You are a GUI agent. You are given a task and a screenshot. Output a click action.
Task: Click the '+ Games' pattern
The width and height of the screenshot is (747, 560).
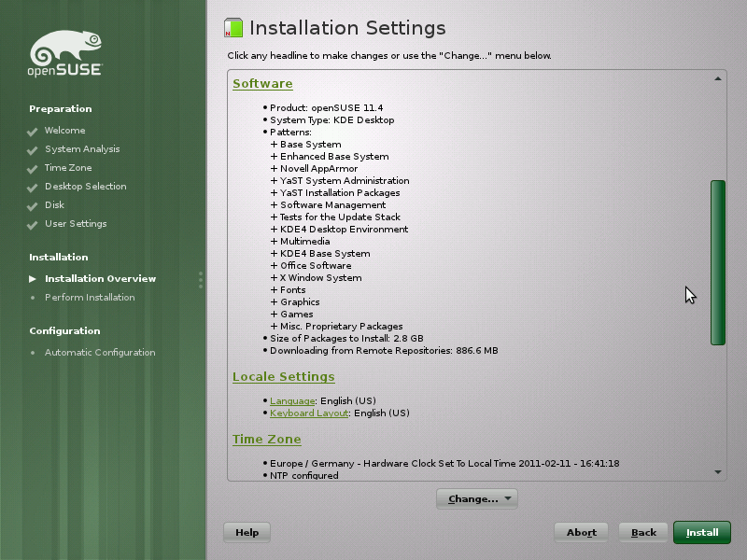point(292,315)
